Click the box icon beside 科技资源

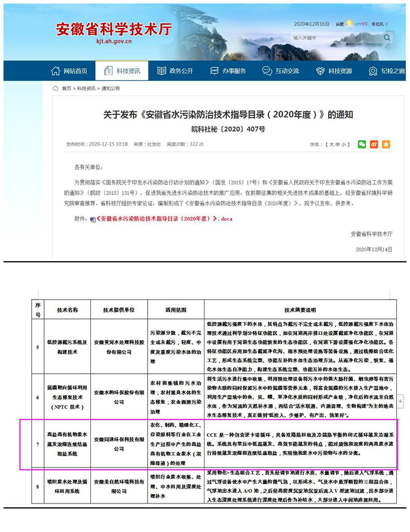(320, 71)
